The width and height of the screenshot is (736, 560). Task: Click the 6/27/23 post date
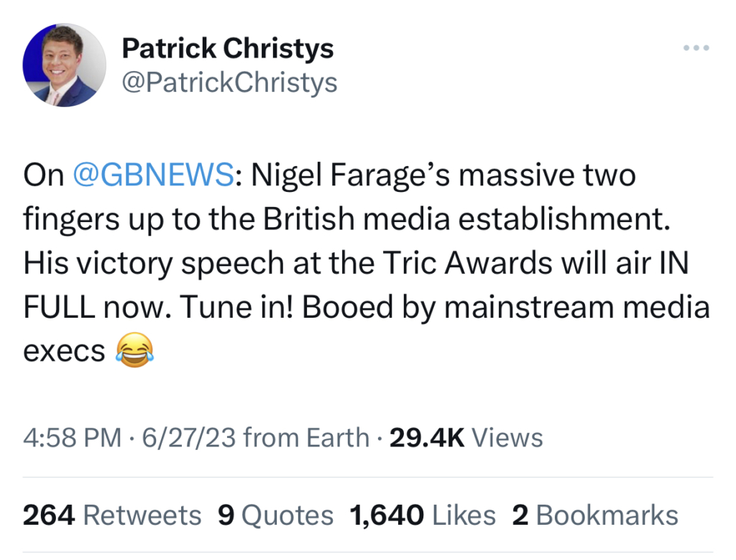pyautogui.click(x=188, y=437)
